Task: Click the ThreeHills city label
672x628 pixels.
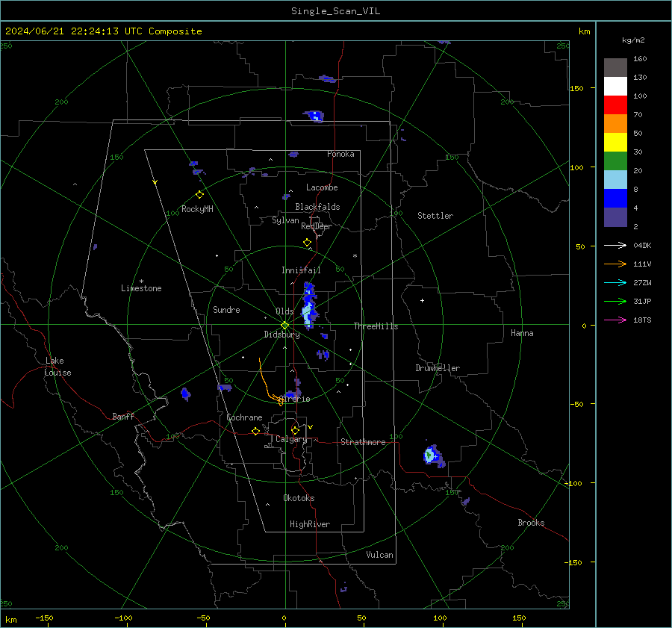Action: click(x=376, y=326)
